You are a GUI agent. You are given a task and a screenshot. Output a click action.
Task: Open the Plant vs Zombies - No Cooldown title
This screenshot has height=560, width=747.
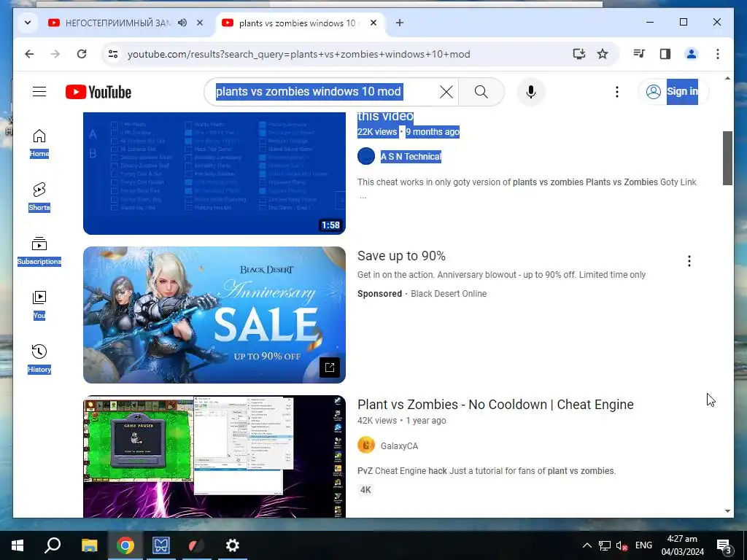495,404
